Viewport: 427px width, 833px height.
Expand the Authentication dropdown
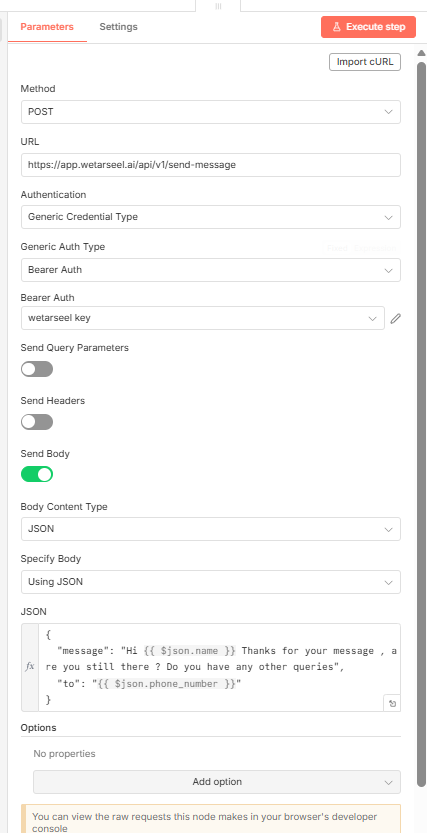pos(211,217)
